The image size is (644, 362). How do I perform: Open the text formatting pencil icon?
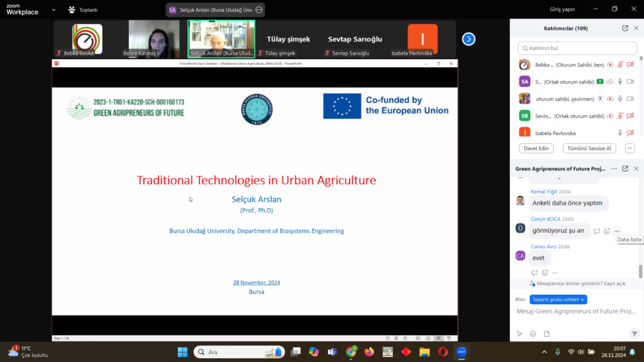click(x=519, y=334)
